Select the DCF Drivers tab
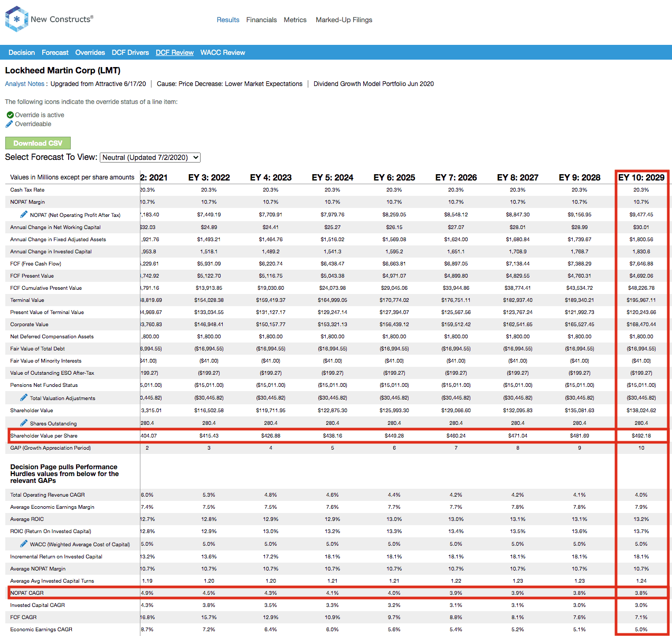The image size is (672, 636). (x=130, y=53)
